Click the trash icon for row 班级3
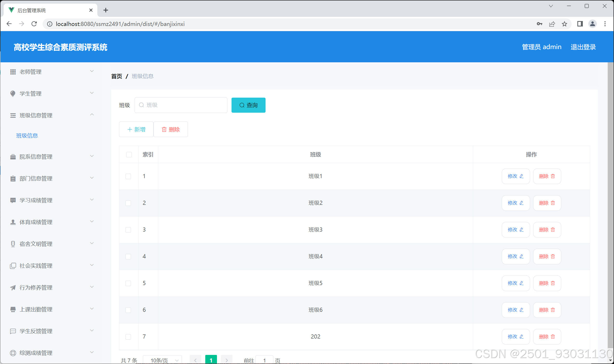614x364 pixels. click(x=552, y=230)
